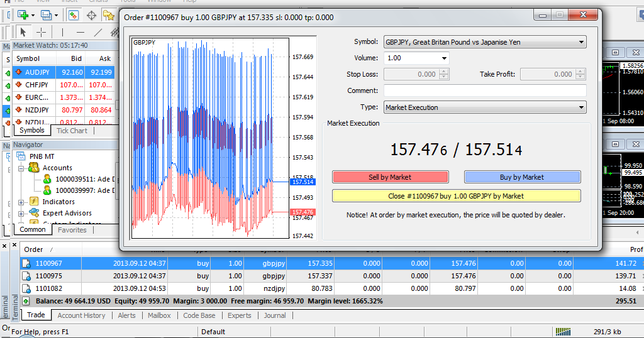Toggle the Data Window target icon
Viewport: 644px width, 338px height.
(91, 16)
